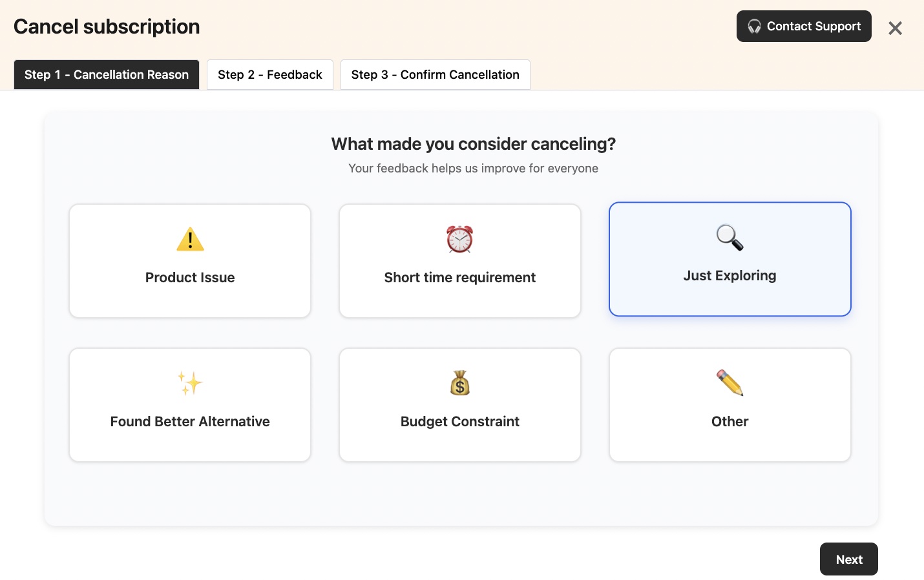Switch to Step 1 - Cancellation Reason tab
The image size is (924, 580).
(107, 75)
